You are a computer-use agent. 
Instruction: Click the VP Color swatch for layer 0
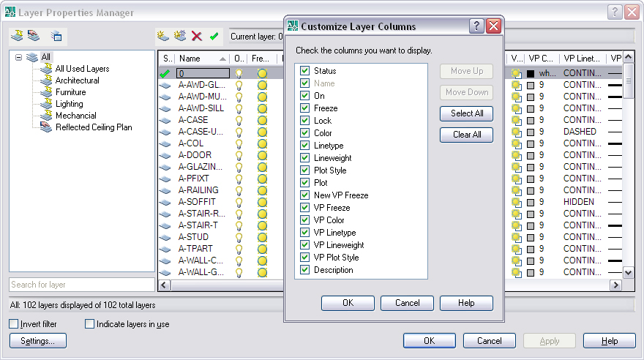(x=531, y=73)
